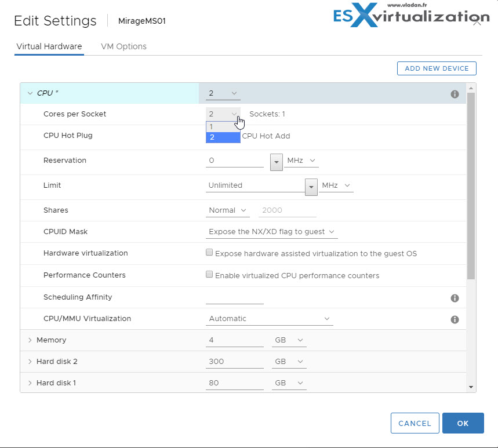This screenshot has height=448, width=498.
Task: Click the ADD NEW DEVICE button
Action: 437,68
